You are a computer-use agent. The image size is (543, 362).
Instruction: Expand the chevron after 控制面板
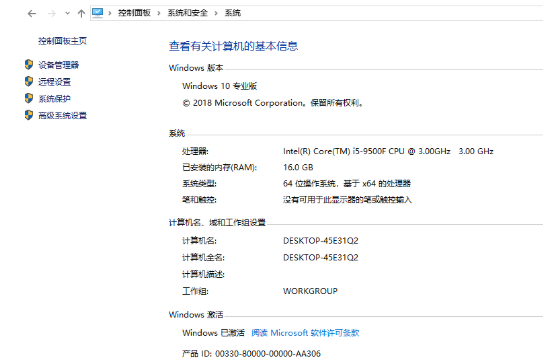(x=159, y=13)
